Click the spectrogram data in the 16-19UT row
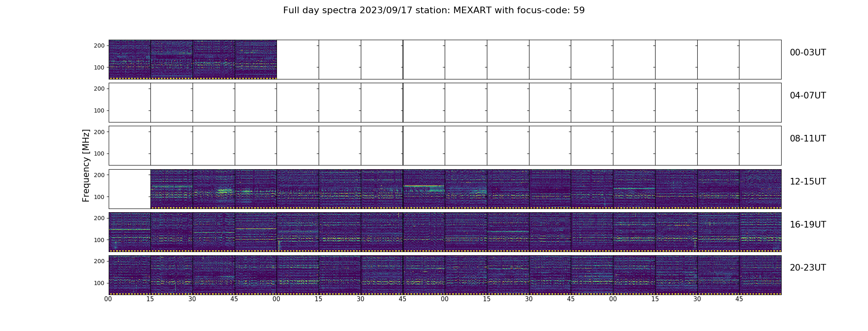Screen dimensions: 868x331 point(445,232)
